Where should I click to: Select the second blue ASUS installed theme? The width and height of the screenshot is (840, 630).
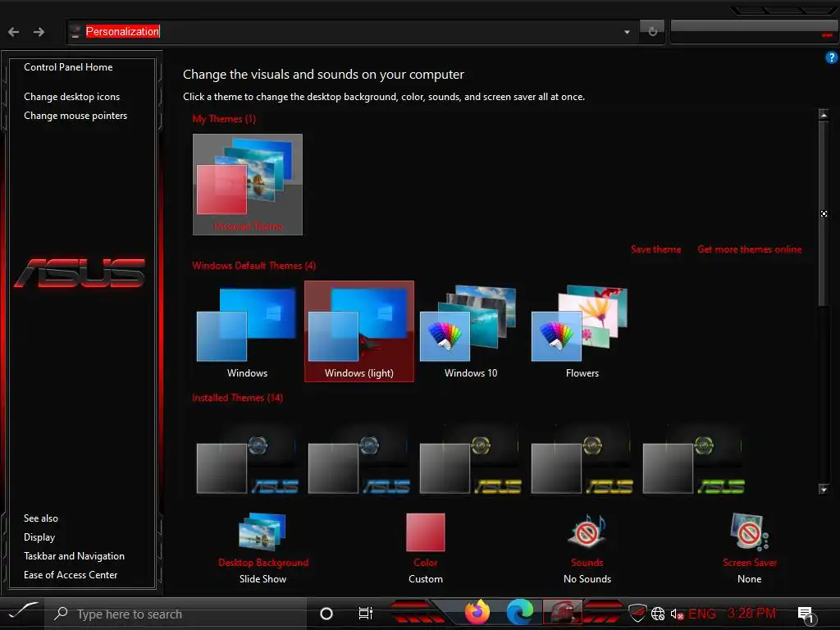click(359, 459)
